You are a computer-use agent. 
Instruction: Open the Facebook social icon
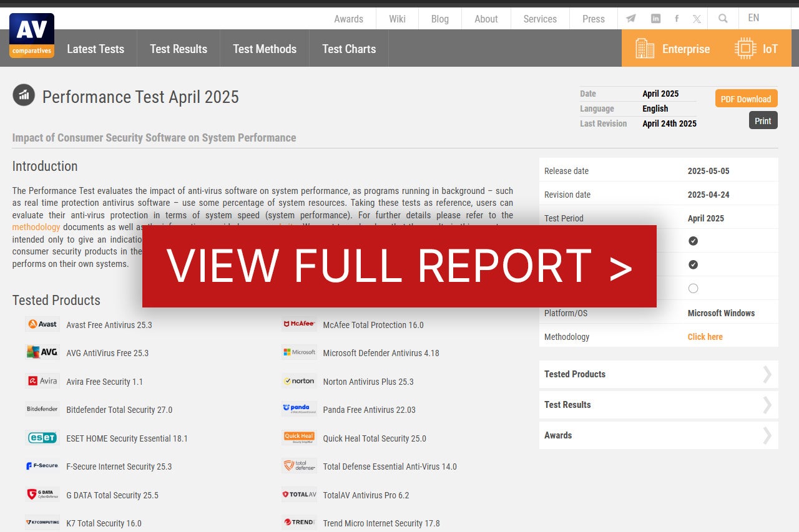click(677, 19)
